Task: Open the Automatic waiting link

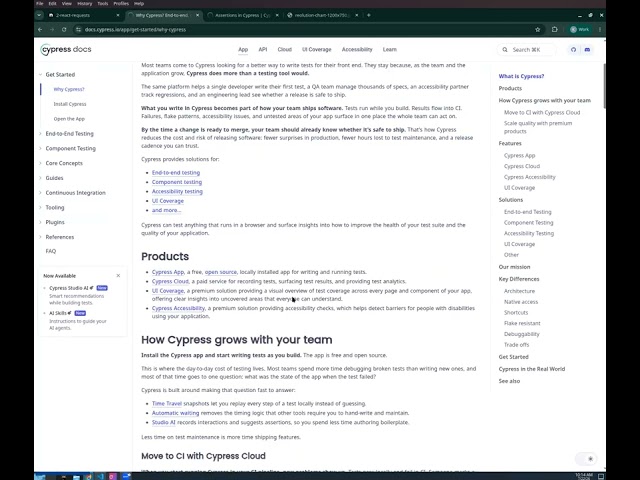Action: click(175, 413)
